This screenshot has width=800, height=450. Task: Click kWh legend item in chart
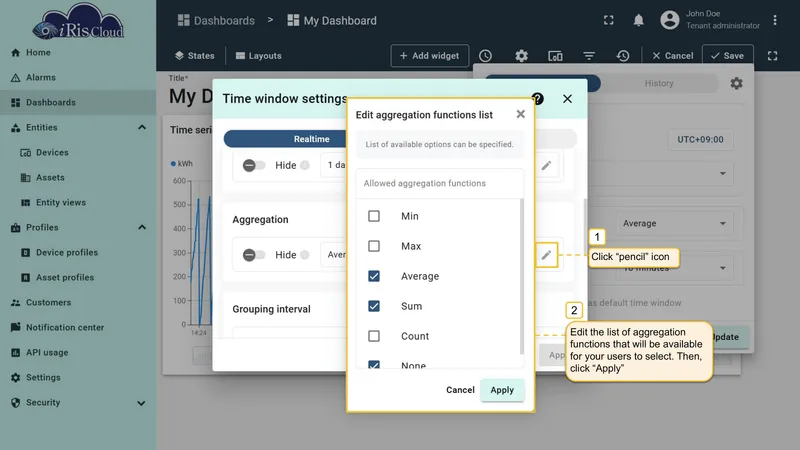[x=182, y=164]
